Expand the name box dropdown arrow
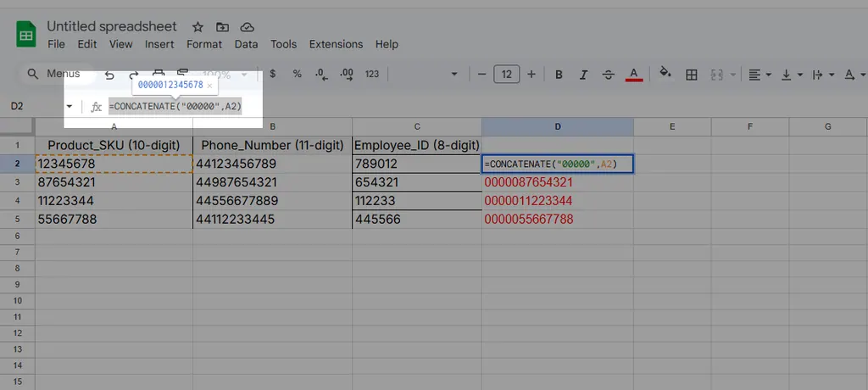The width and height of the screenshot is (868, 390). pos(70,107)
